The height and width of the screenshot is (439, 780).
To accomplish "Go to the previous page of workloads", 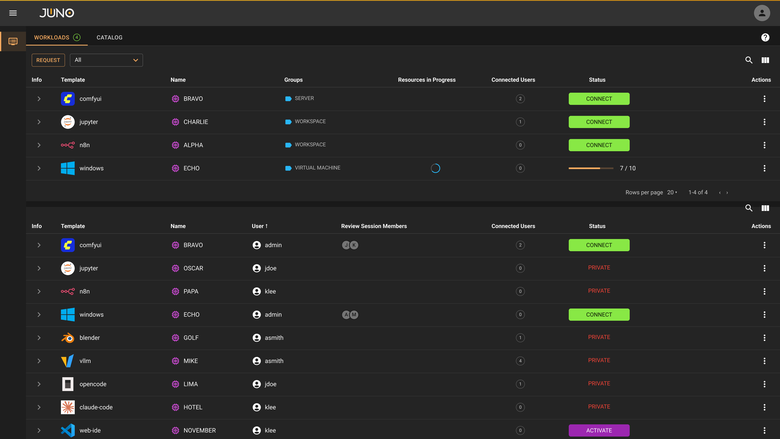I will [719, 193].
